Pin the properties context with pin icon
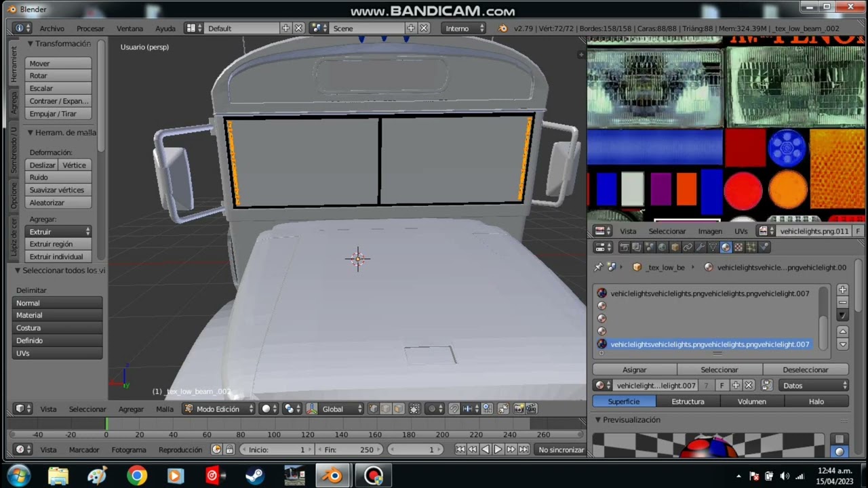This screenshot has width=868, height=488. click(598, 267)
